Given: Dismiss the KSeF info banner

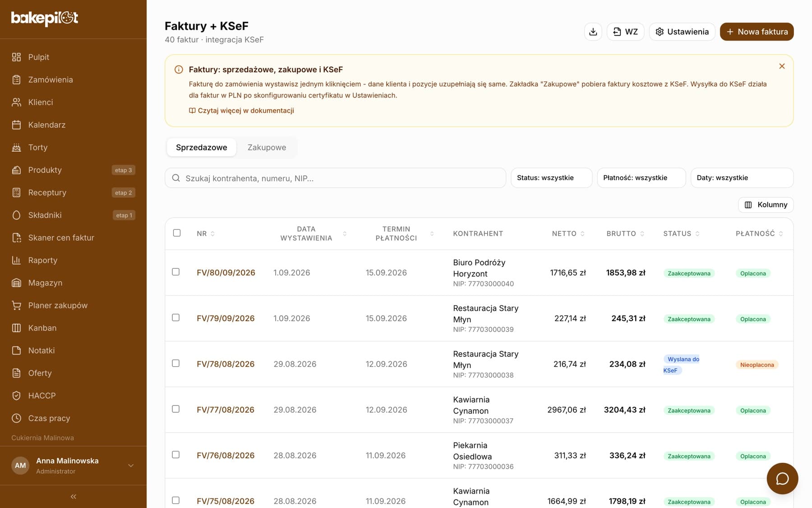Looking at the screenshot, I should 782,66.
